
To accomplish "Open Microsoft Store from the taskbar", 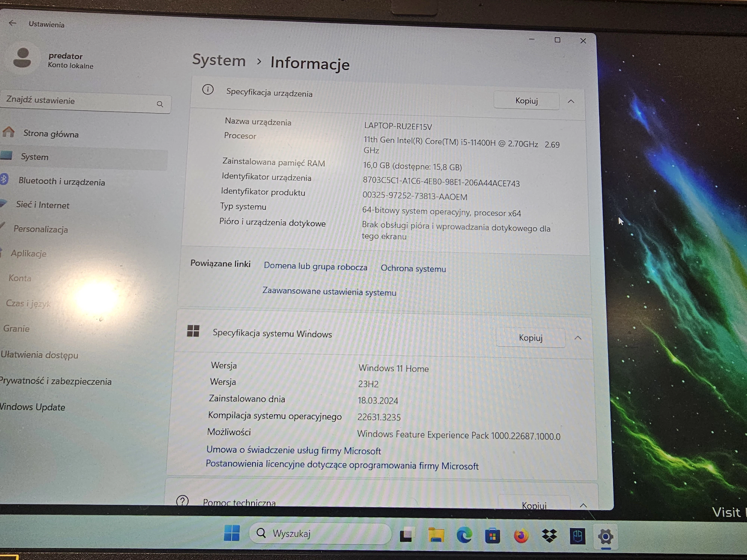I will pyautogui.click(x=493, y=536).
